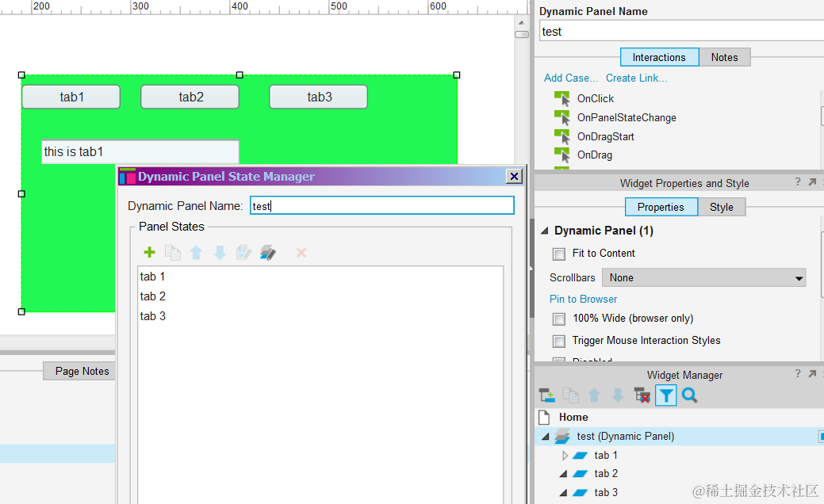
Task: Enable Trigger Mouse Interaction Styles checkbox
Action: 559,342
